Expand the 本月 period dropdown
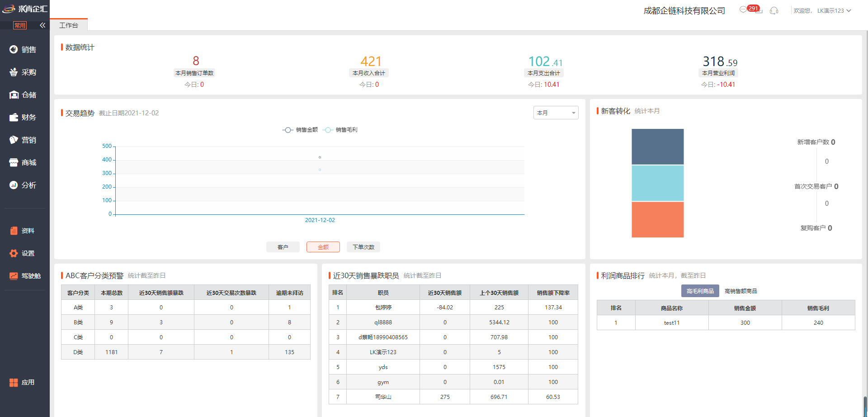 point(556,113)
